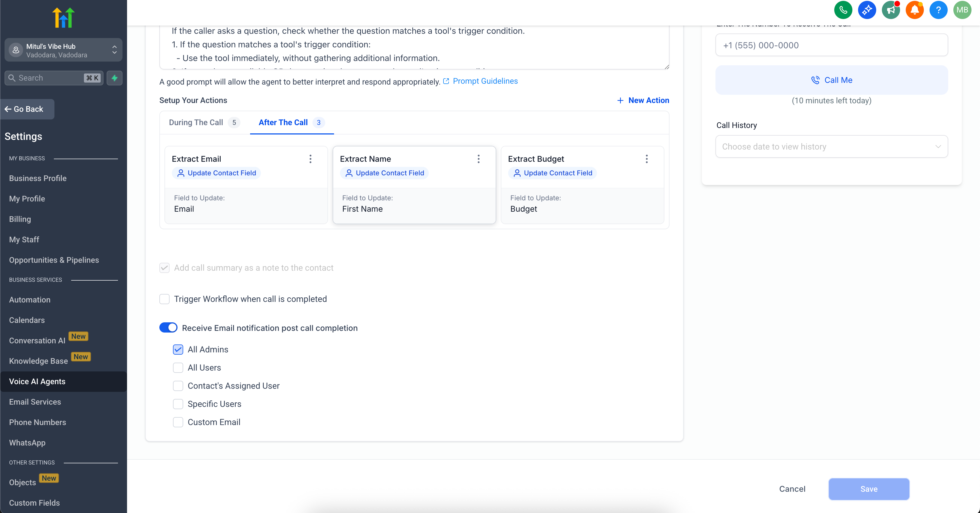Click the green lightning bolt quick actions icon
The height and width of the screenshot is (513, 980).
(x=115, y=78)
